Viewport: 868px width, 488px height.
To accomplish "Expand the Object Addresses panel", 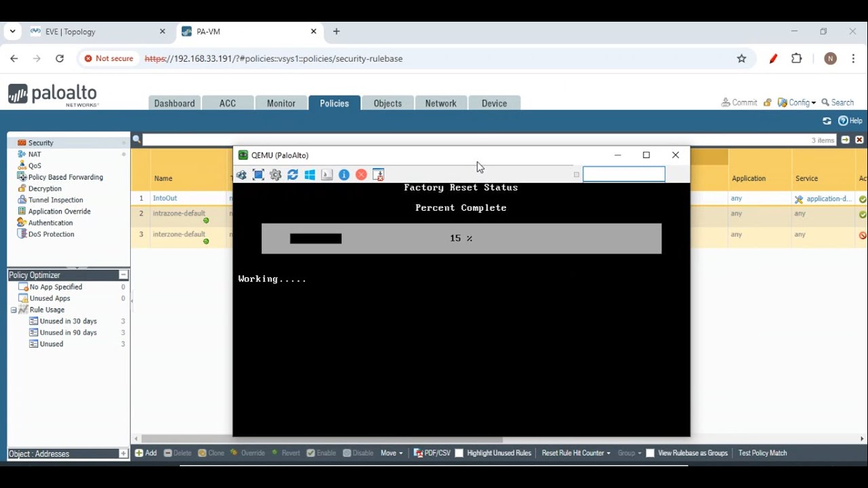I will tap(123, 454).
